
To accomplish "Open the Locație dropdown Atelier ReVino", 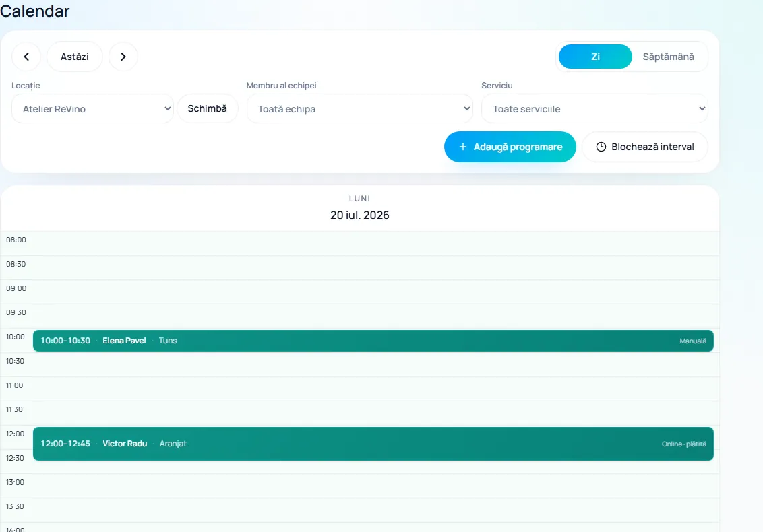I will tap(92, 109).
